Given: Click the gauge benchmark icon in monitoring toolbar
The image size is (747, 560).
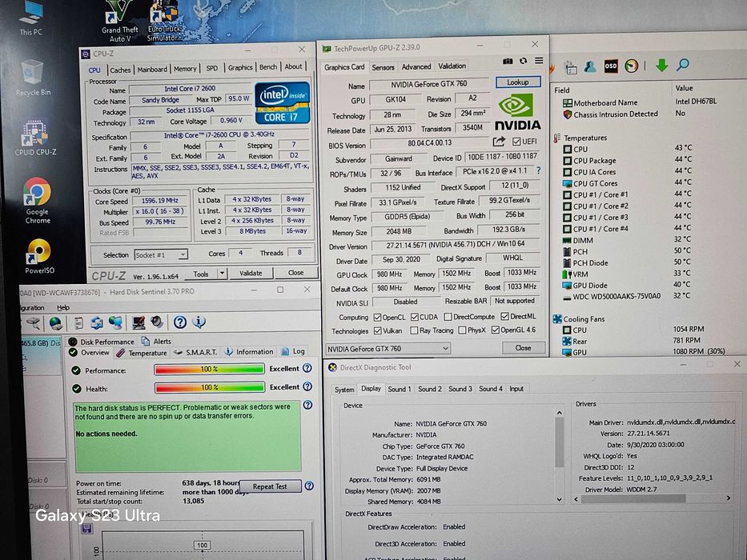Looking at the screenshot, I should click(631, 66).
